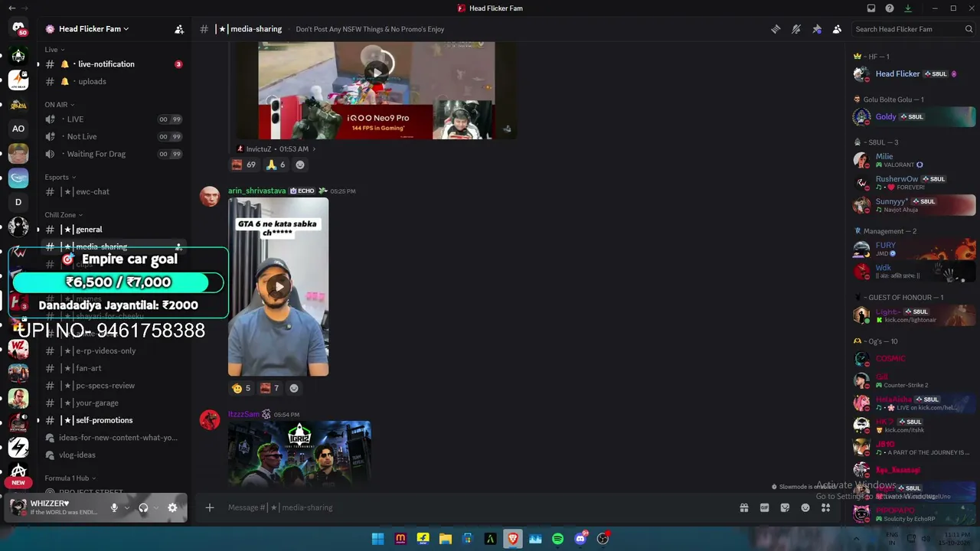Toggle microphone mute
The width and height of the screenshot is (980, 551).
(114, 507)
